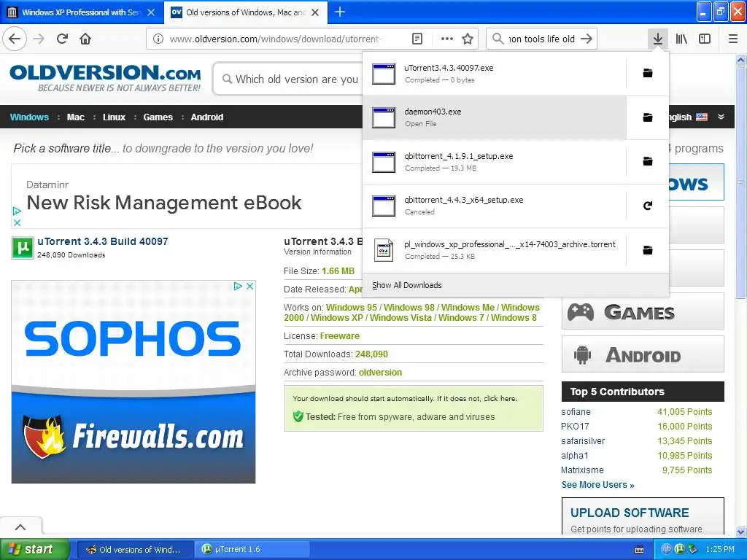Click See More Users link
The width and height of the screenshot is (747, 560).
pos(598,485)
